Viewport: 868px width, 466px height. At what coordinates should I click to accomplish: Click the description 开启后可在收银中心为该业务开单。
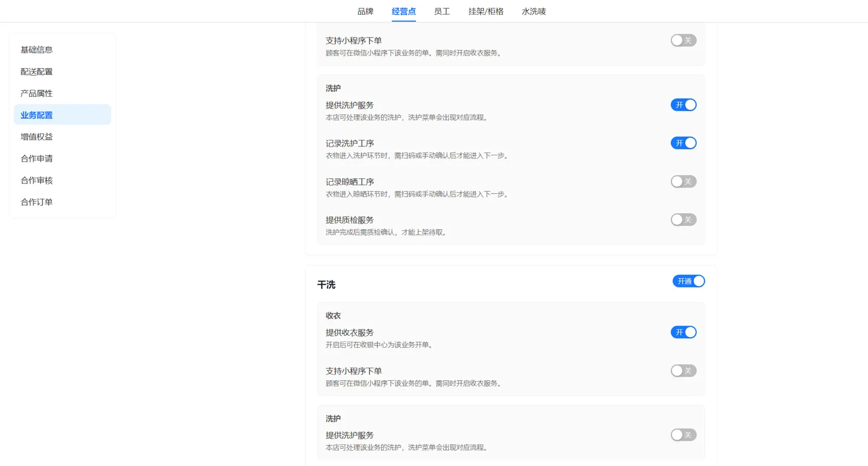(380, 345)
